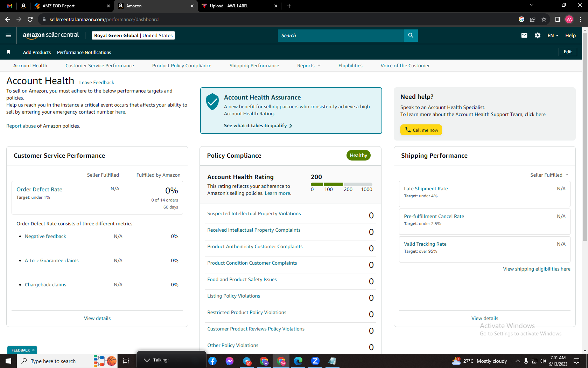Go to the Shipping Performance tab
The width and height of the screenshot is (588, 368).
tap(254, 66)
